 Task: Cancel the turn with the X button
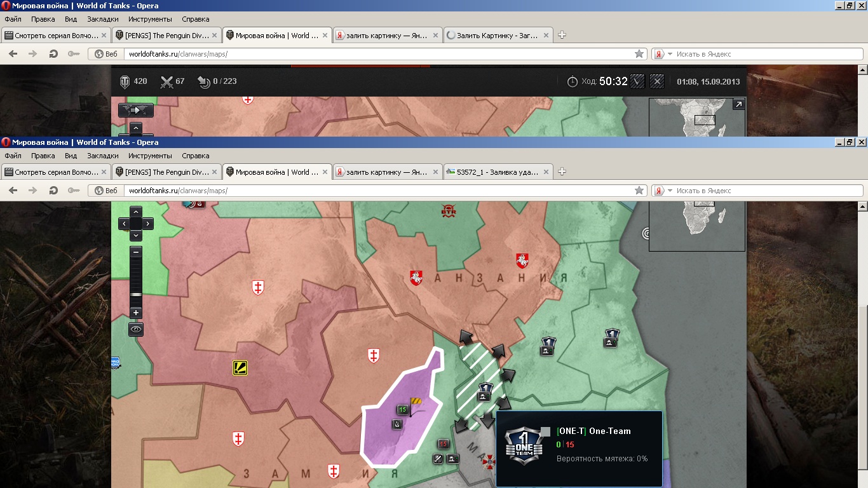pos(658,81)
